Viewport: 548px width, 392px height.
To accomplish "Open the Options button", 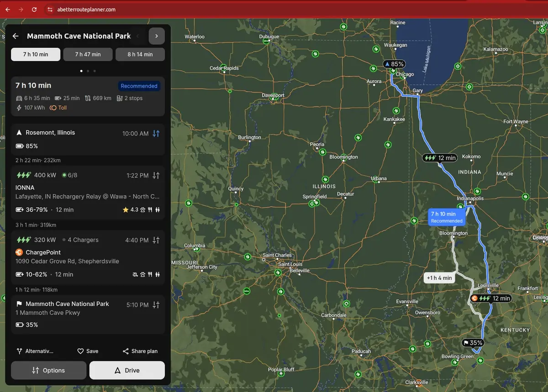I will point(48,370).
